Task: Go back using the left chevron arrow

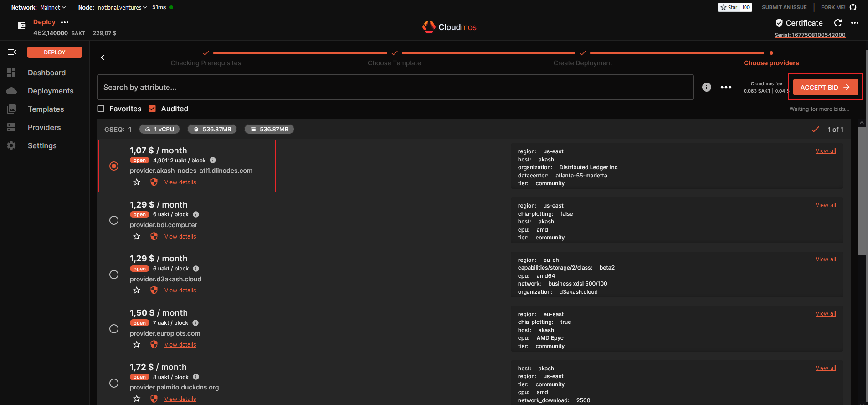Action: (103, 57)
